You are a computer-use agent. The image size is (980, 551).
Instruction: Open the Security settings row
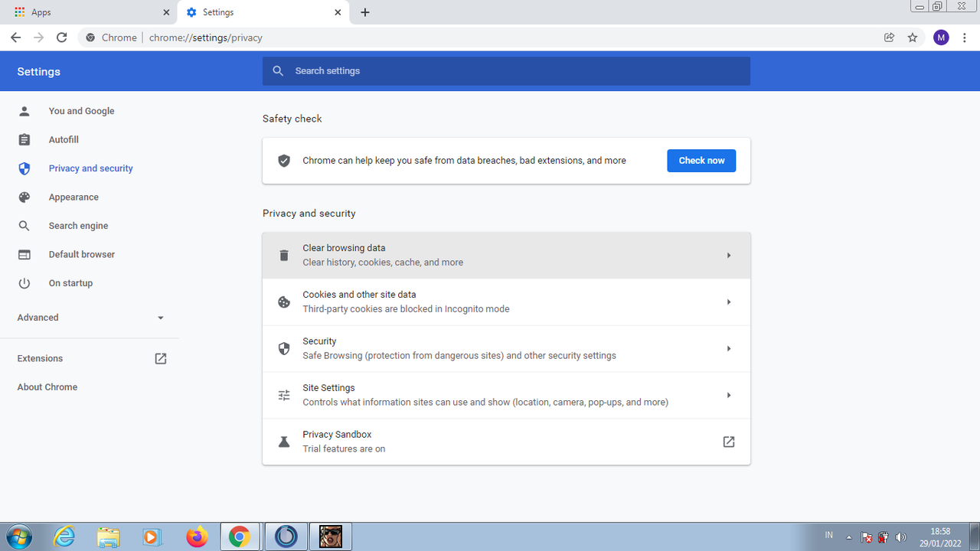(506, 349)
